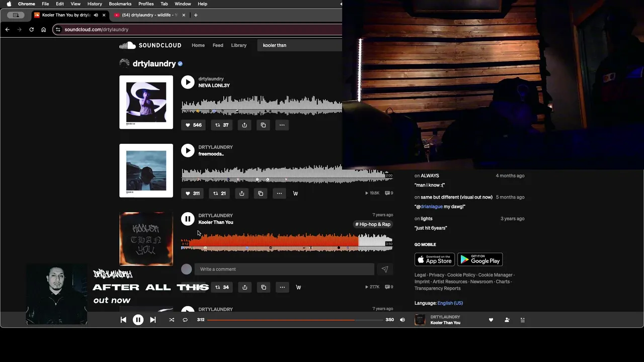Toggle repeat in the player bar
Screen dimensions: 644x362
[x=185, y=320]
